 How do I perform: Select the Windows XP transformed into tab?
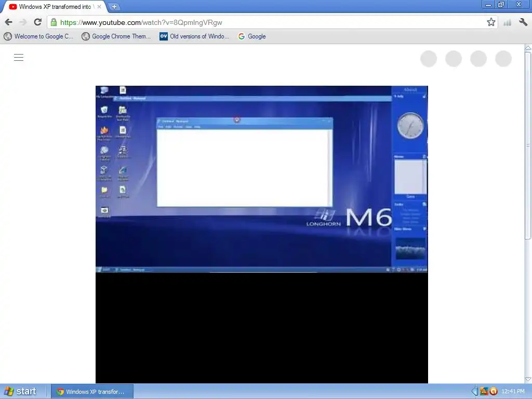(x=55, y=7)
